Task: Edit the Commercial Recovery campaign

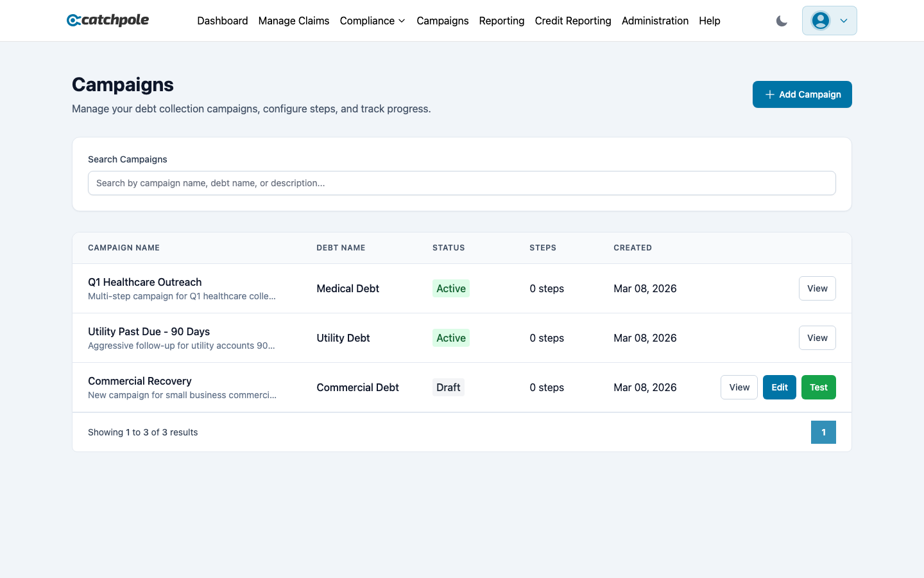Action: [x=779, y=387]
